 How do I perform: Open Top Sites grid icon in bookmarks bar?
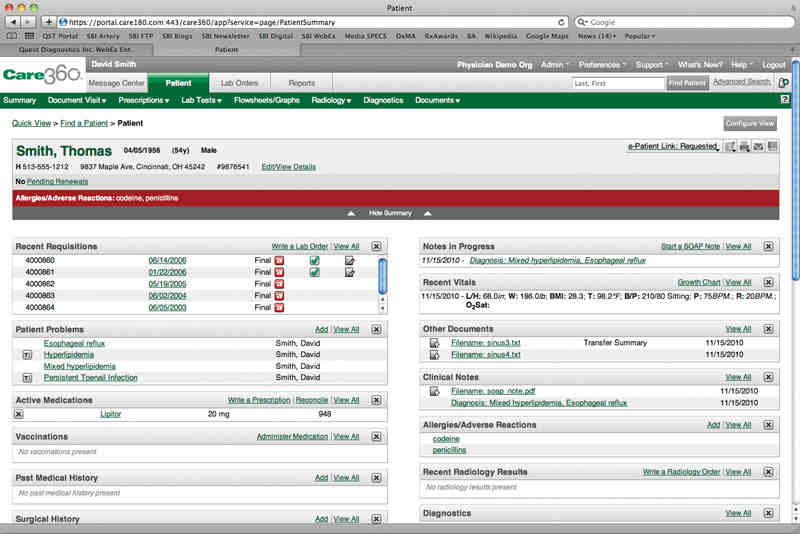(29, 36)
